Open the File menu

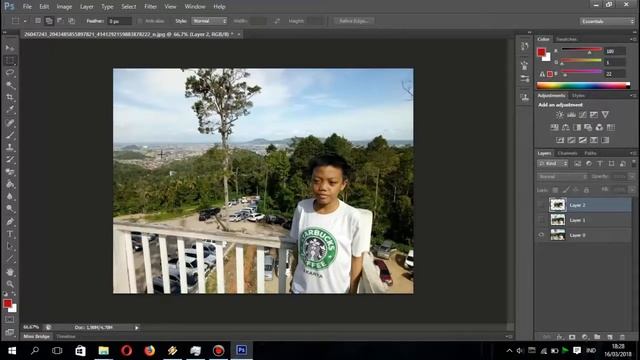pos(27,7)
